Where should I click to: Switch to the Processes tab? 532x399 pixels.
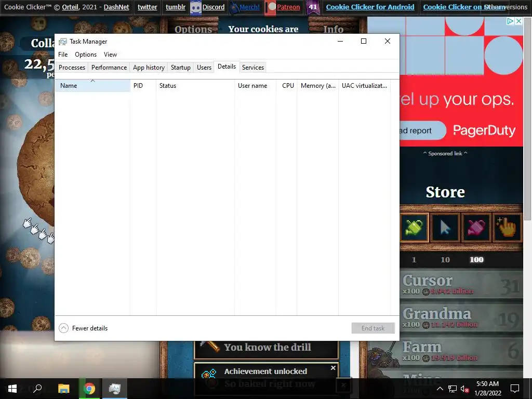tap(72, 67)
